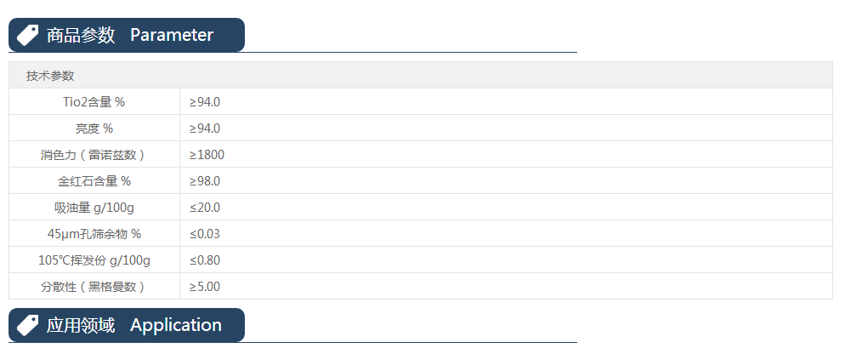Screen dimensions: 868x348
Task: Click the 分散性（黑格曼数） label cell
Action: pyautogui.click(x=94, y=287)
